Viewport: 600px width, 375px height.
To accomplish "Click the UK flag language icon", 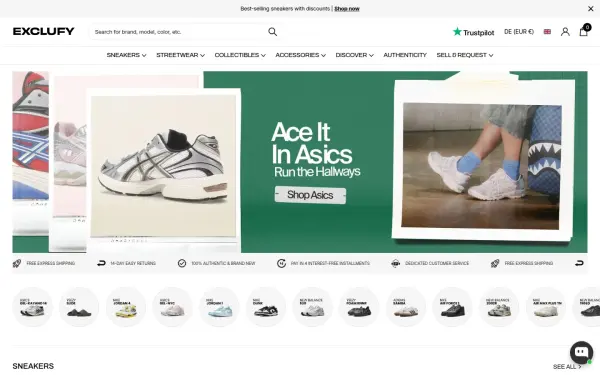I will click(x=547, y=32).
